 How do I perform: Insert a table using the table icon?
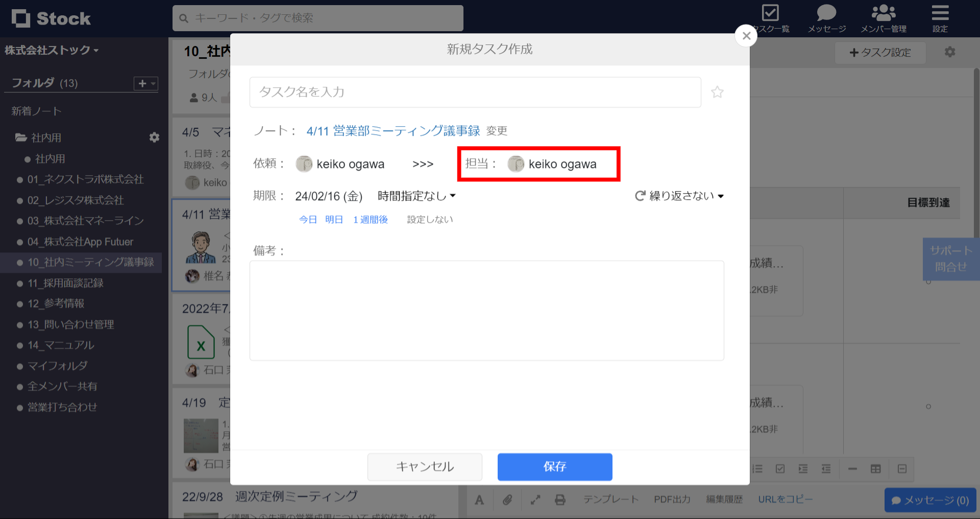(x=876, y=468)
